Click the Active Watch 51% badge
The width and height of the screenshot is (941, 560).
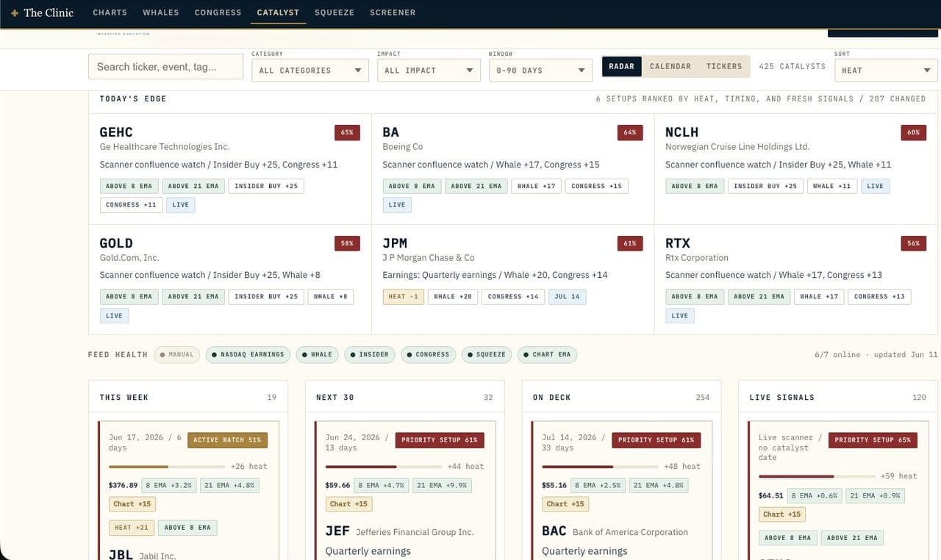click(227, 440)
